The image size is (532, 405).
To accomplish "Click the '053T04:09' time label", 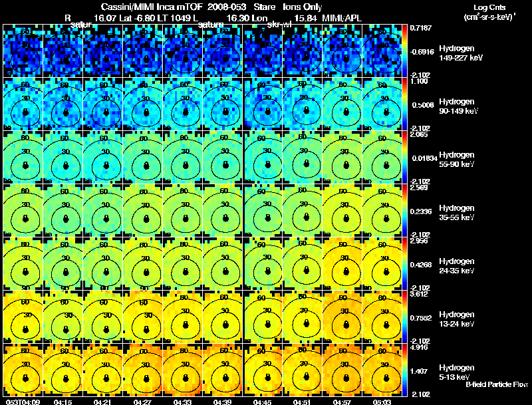I will [23, 402].
